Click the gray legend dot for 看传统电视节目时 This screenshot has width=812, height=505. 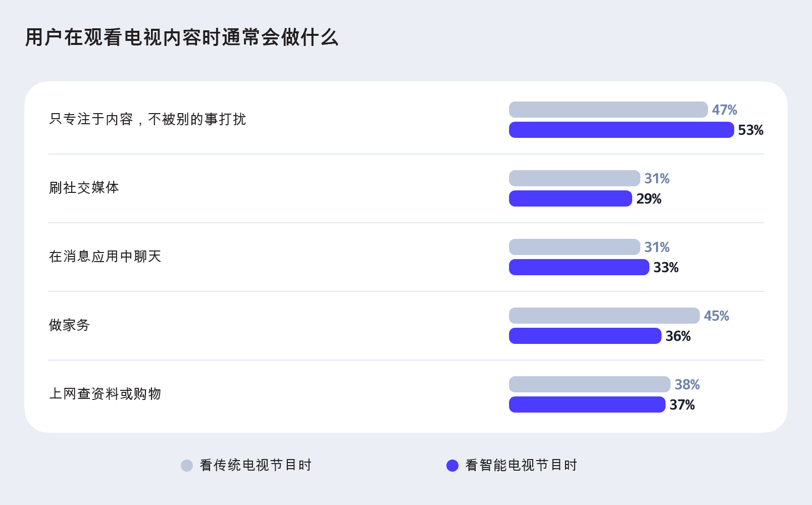187,466
